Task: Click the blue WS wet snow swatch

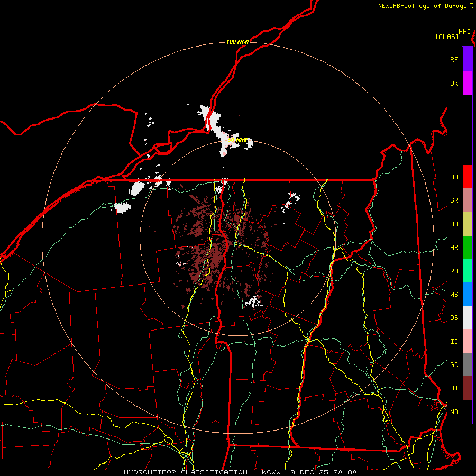Action: (467, 294)
